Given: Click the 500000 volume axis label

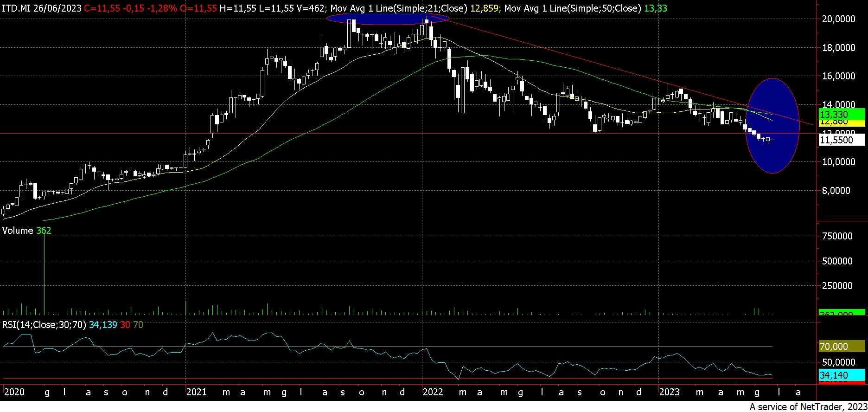Looking at the screenshot, I should [x=836, y=261].
